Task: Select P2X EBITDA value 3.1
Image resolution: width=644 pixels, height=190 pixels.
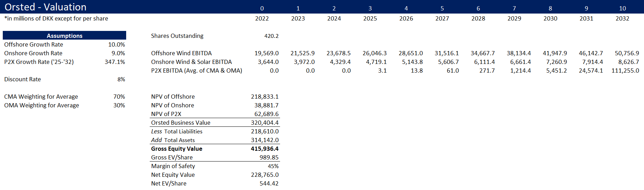Action: point(382,71)
